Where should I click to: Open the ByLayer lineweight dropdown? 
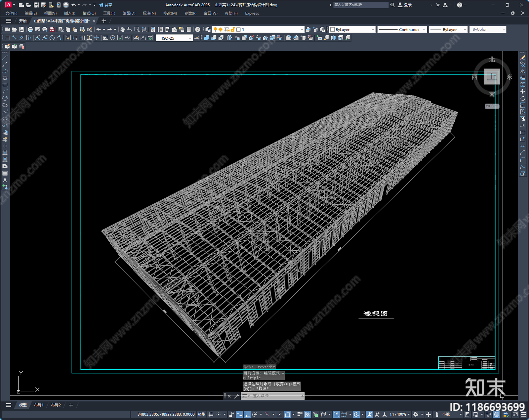click(x=448, y=29)
